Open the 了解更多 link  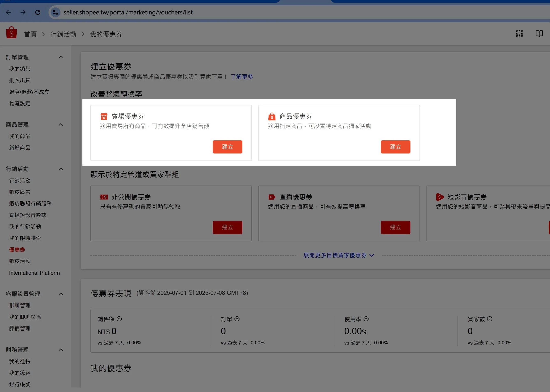pos(242,77)
